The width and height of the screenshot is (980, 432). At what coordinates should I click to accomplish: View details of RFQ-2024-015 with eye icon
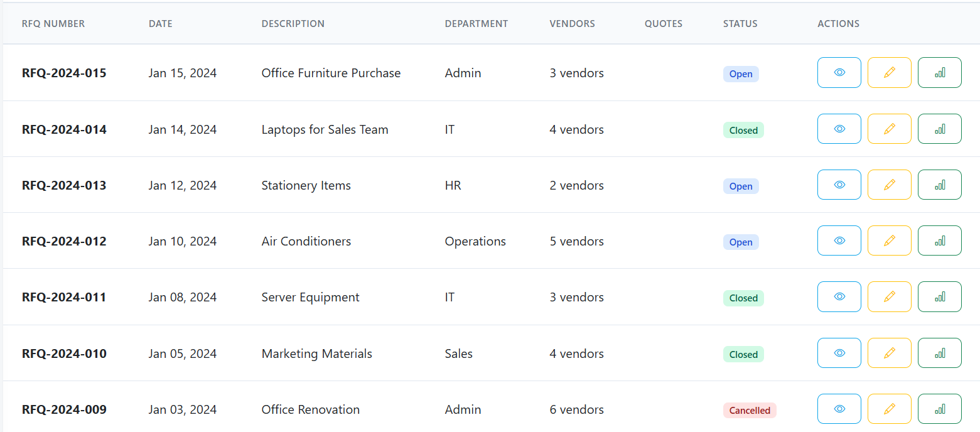[839, 72]
